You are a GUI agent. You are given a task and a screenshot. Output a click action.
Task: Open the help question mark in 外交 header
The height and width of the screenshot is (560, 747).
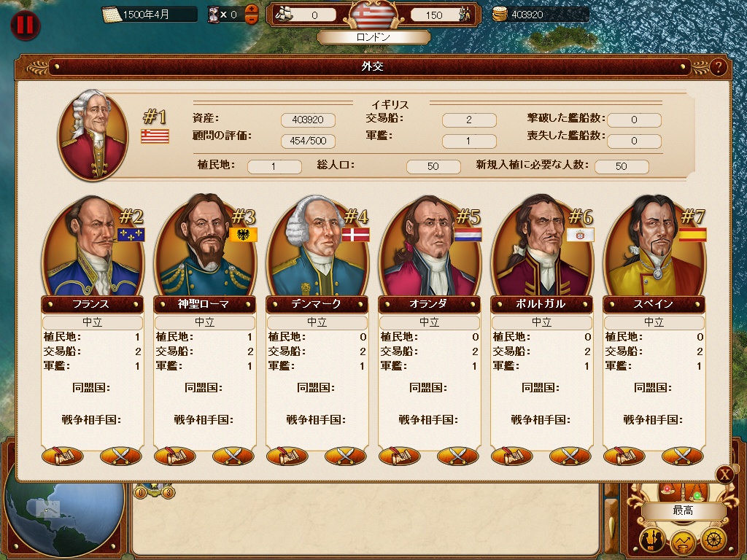pos(719,66)
